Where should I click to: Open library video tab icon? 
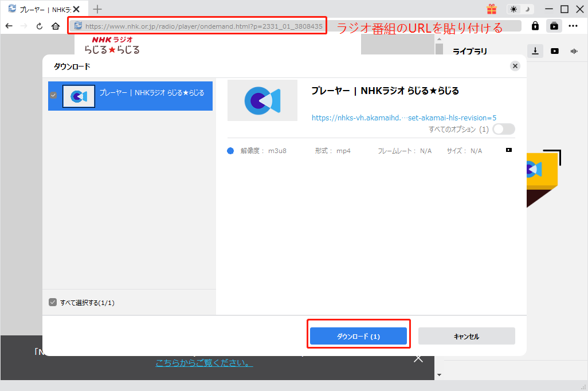[x=555, y=51]
